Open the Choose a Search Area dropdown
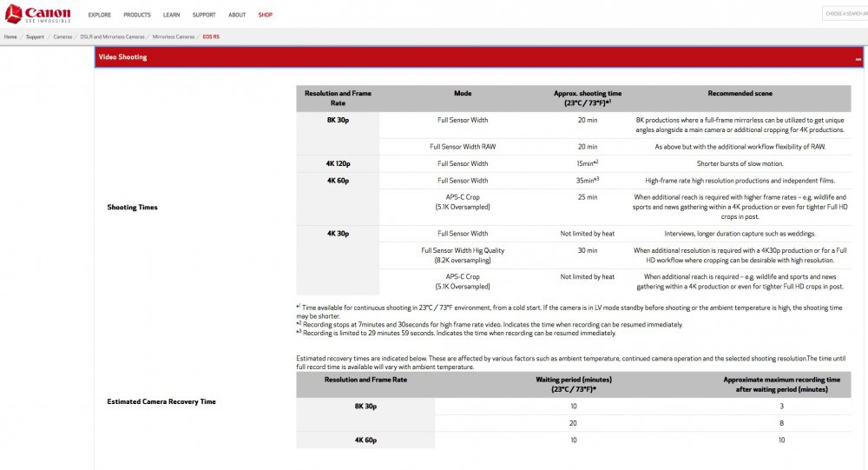The height and width of the screenshot is (470, 868). (x=845, y=14)
